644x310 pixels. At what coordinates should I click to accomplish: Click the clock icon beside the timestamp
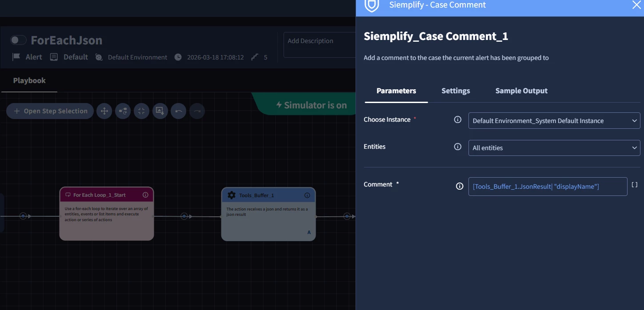[x=178, y=57]
